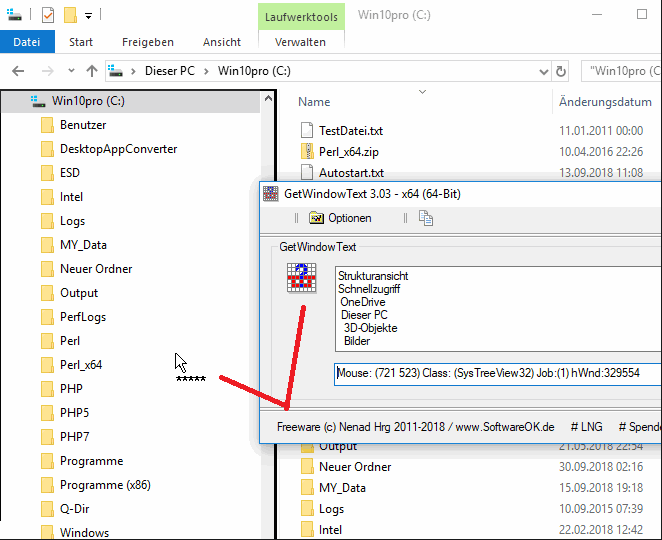Viewport: 662px width, 540px height.
Task: Click the navigation pane scroll-up arrow
Action: [268, 99]
